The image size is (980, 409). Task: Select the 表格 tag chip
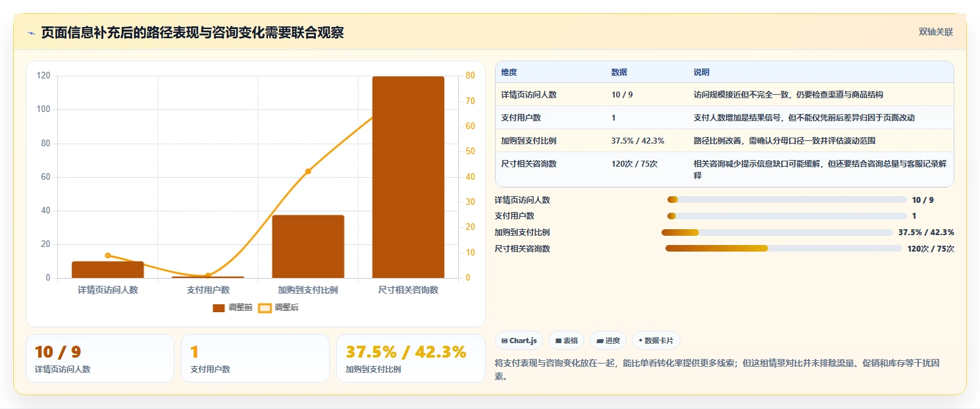pos(567,341)
